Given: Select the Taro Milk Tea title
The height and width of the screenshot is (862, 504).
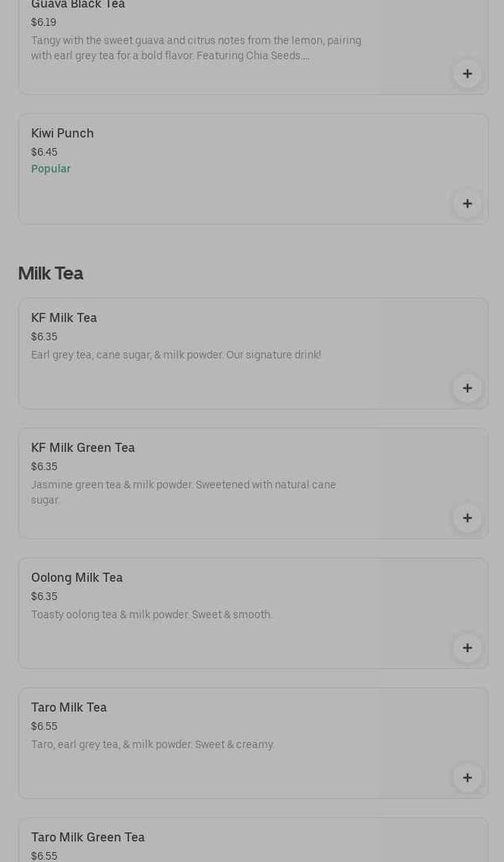Looking at the screenshot, I should (69, 708).
